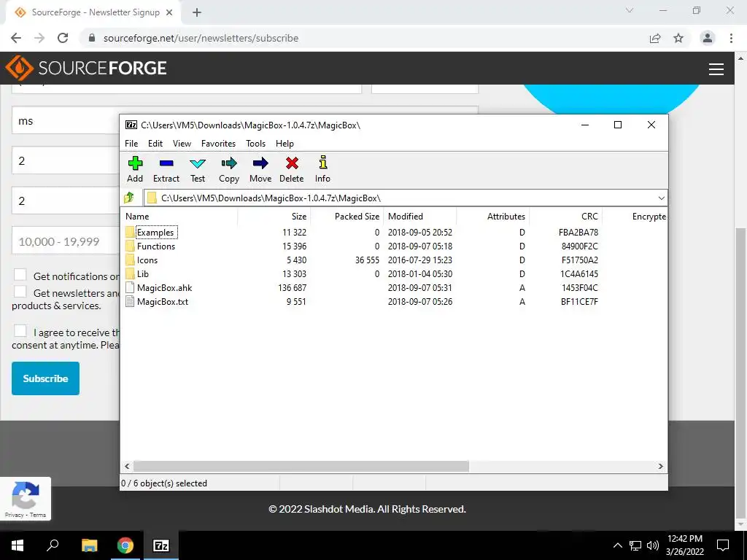Click the MagicBox.txt file icon

click(130, 301)
